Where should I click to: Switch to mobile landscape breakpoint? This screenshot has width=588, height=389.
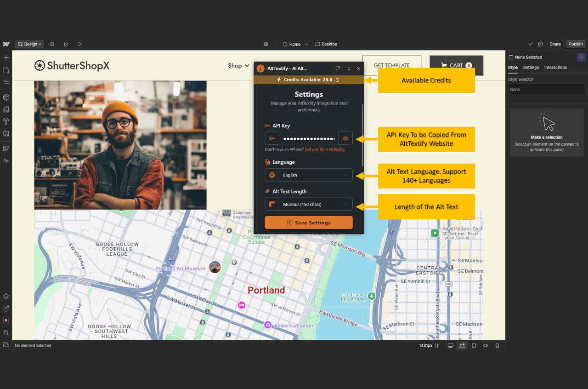coord(486,345)
